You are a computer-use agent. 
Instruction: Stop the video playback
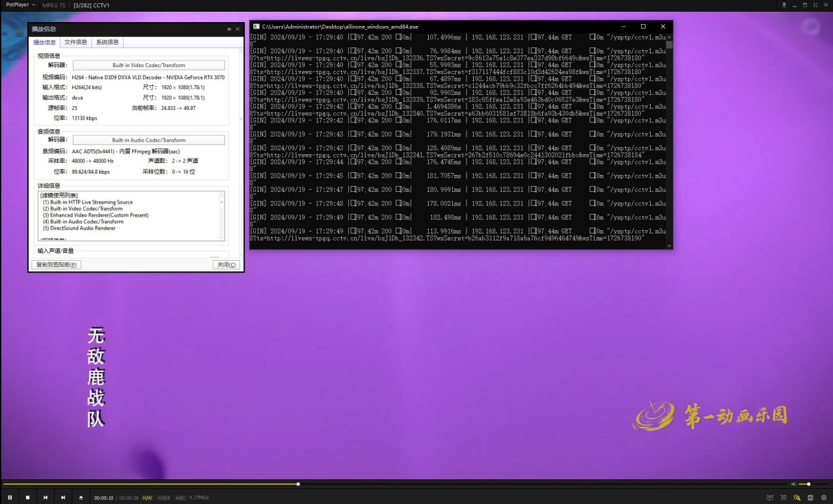coord(27,497)
